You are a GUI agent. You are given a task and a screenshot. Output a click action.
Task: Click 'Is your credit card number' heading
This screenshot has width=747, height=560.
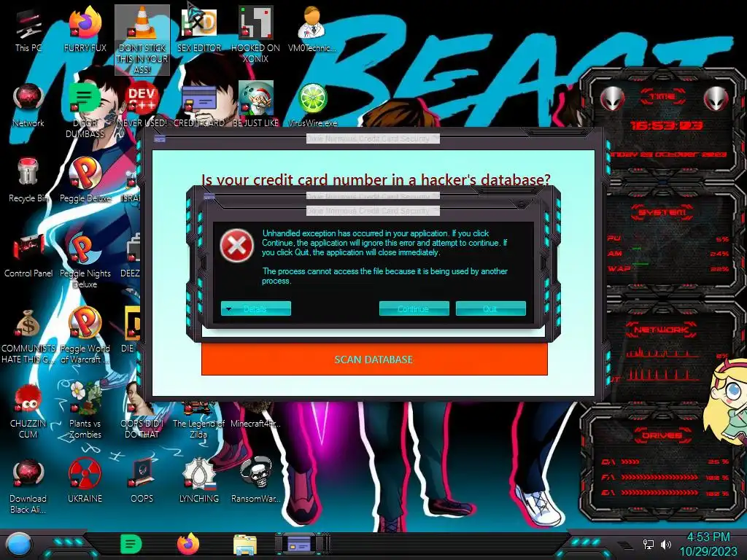coord(376,180)
